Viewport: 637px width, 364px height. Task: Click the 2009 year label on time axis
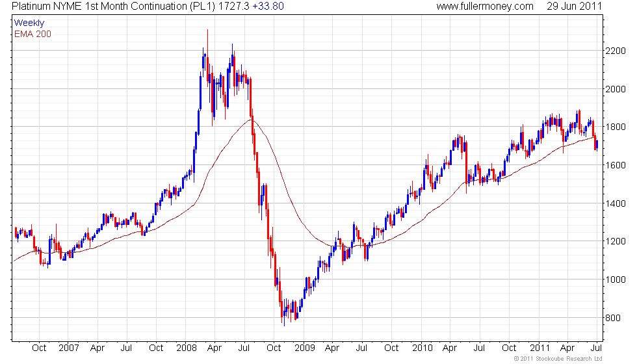tap(305, 348)
